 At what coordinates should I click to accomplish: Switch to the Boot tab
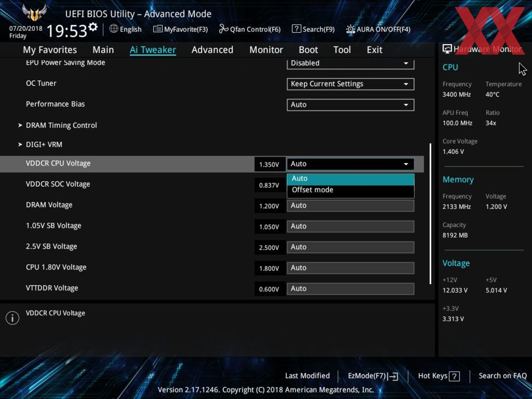[308, 50]
